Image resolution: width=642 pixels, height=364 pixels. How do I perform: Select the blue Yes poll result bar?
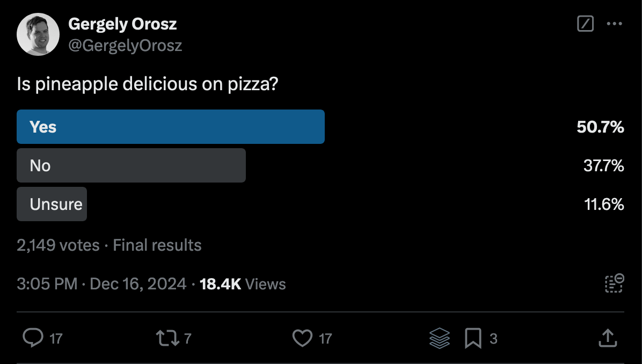coord(171,127)
